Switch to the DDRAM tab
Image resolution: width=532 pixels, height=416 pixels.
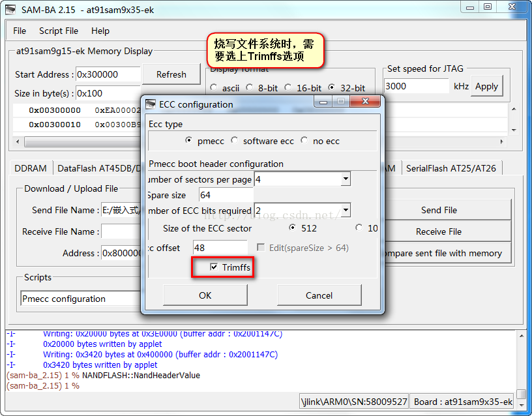[x=31, y=168]
